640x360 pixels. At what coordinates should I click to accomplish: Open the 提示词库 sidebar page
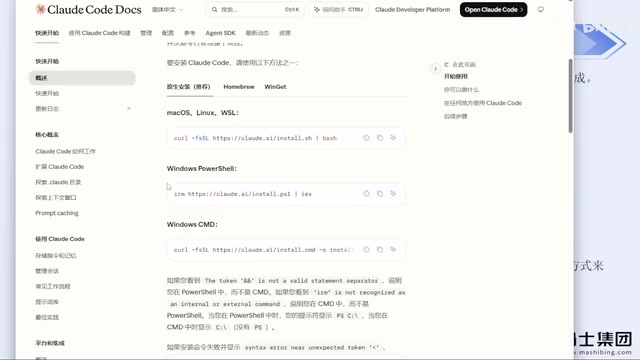click(47, 302)
